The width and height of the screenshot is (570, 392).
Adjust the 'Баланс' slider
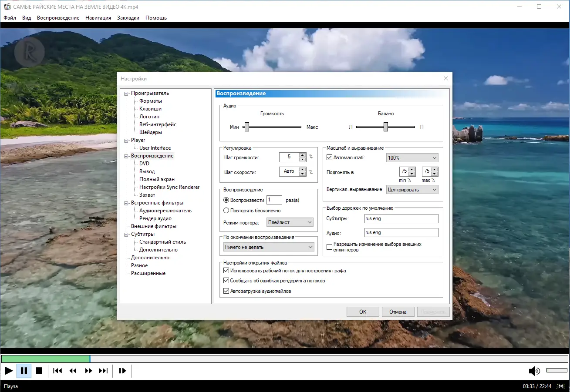tap(385, 127)
